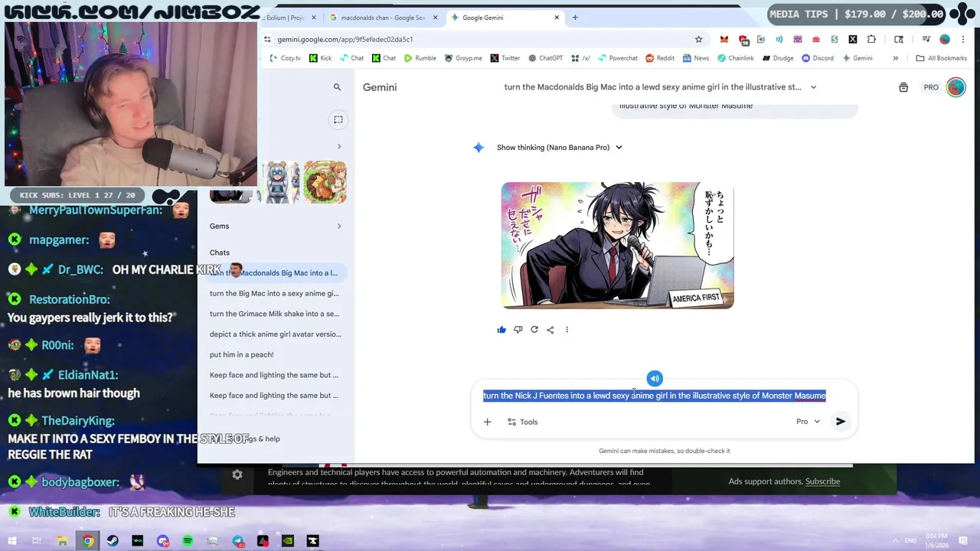Give thumbs down to the generated response
980x551 pixels.
point(518,330)
